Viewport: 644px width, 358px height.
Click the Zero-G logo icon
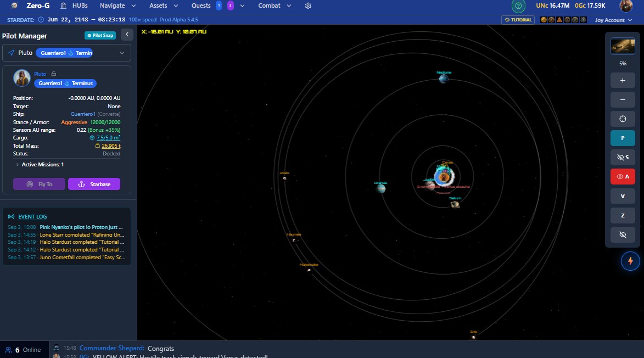14,5
